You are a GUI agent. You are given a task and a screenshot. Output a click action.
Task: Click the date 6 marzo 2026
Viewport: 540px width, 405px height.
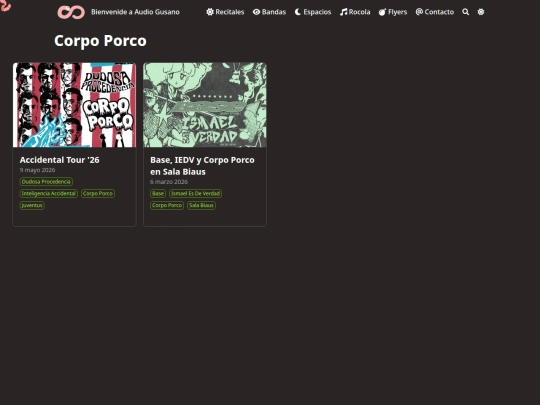[x=169, y=182]
